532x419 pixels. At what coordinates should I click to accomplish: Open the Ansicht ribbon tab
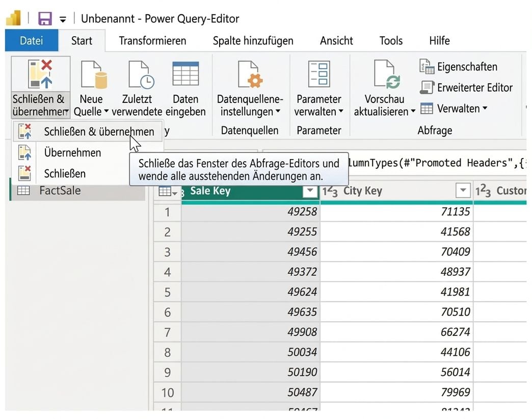(336, 41)
